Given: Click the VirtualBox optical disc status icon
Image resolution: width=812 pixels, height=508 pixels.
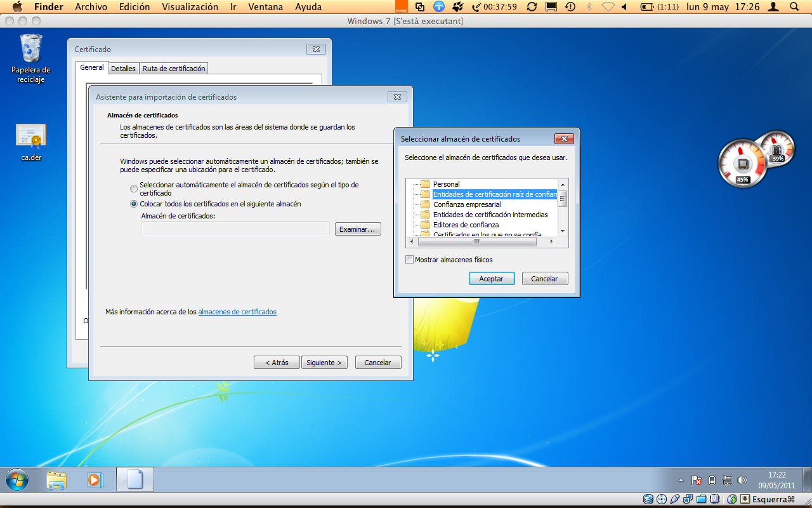Looking at the screenshot, I should click(x=662, y=499).
